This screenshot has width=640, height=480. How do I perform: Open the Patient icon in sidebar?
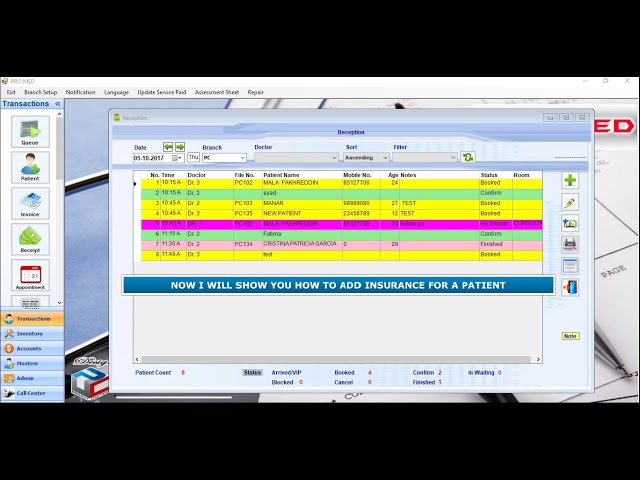pos(30,167)
